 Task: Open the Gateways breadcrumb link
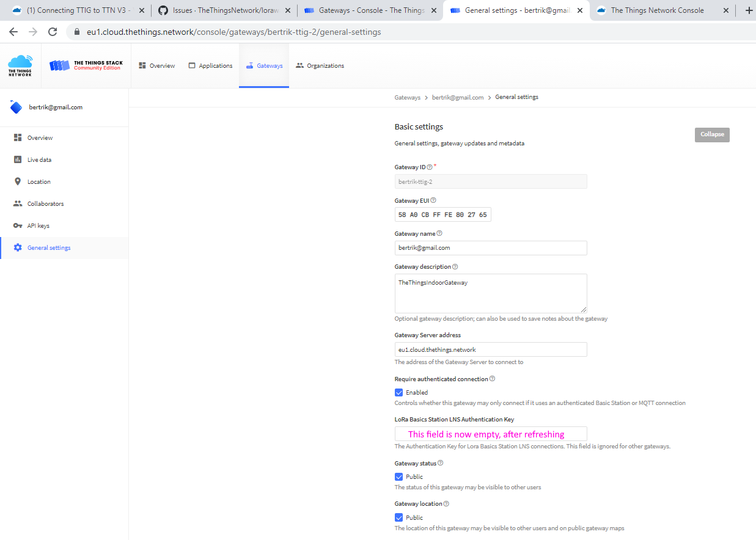pyautogui.click(x=407, y=97)
